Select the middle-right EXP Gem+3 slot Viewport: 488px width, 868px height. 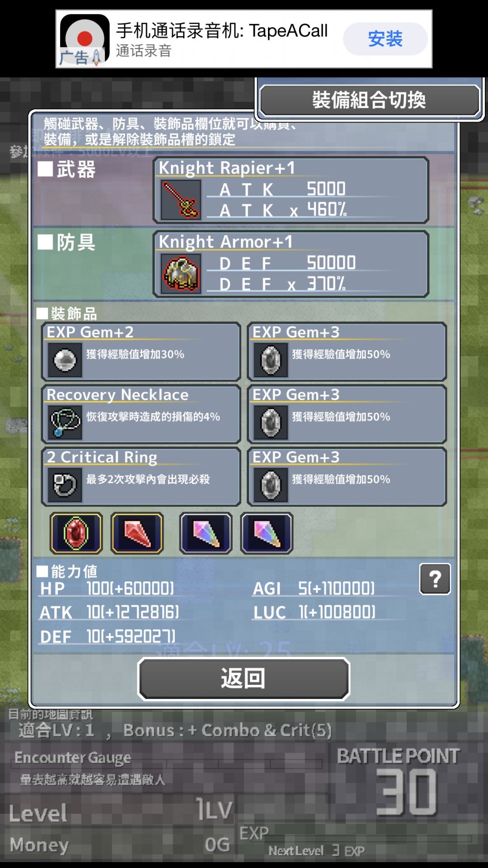point(347,414)
